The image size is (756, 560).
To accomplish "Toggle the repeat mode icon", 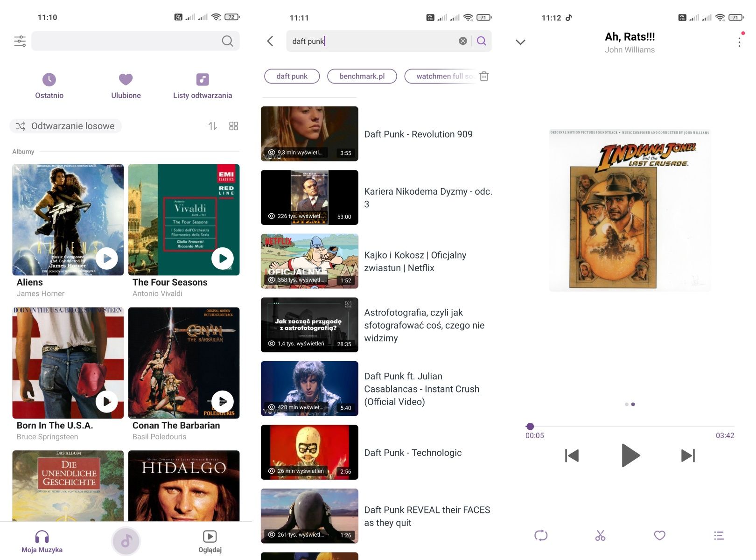I will (541, 536).
